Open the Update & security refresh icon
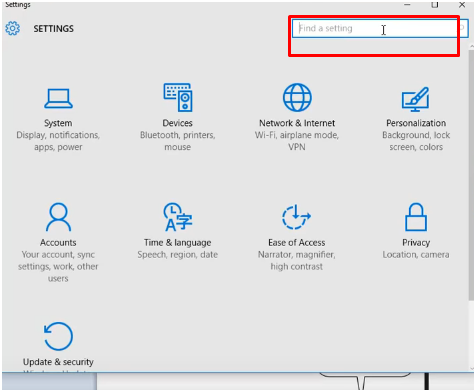 (x=58, y=336)
